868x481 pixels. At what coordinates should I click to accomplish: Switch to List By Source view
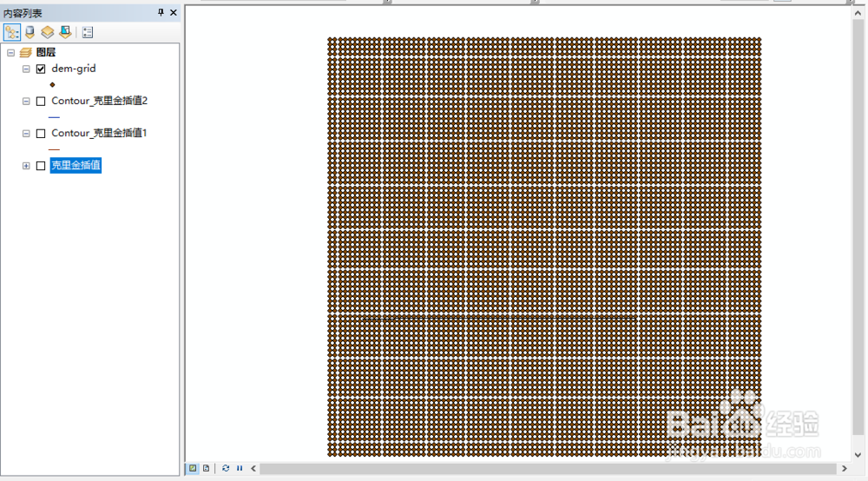[x=30, y=32]
